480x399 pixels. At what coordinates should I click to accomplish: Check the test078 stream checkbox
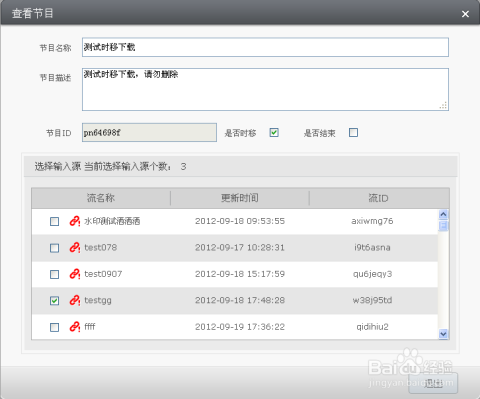(x=54, y=248)
